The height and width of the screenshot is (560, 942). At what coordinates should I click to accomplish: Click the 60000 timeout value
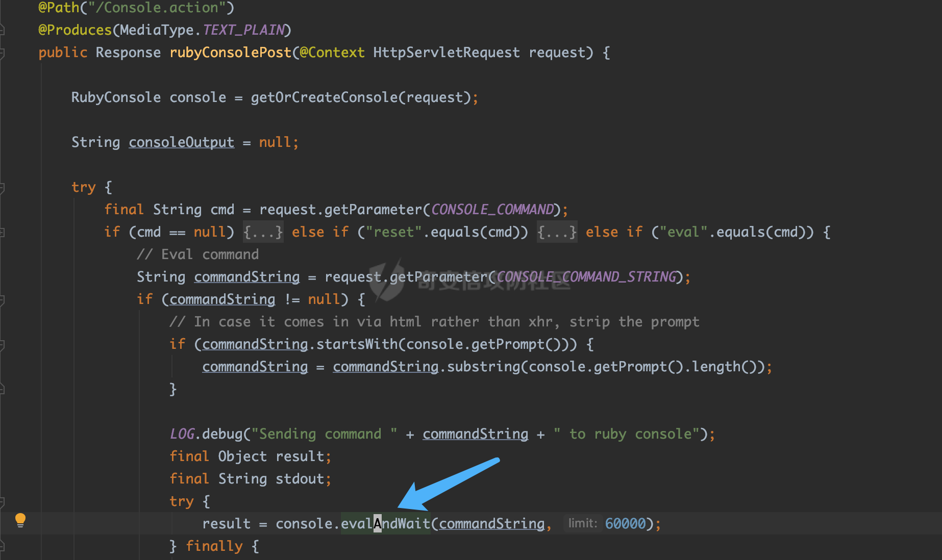click(x=625, y=524)
